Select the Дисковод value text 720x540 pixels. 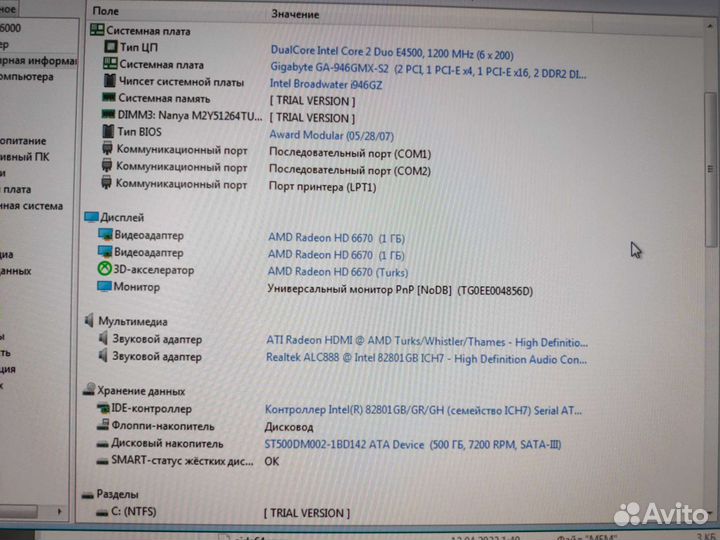click(x=289, y=427)
